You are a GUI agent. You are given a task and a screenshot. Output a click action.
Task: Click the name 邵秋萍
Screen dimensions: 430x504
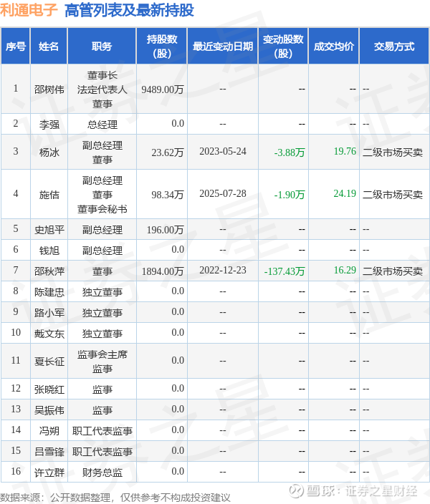pos(49,271)
